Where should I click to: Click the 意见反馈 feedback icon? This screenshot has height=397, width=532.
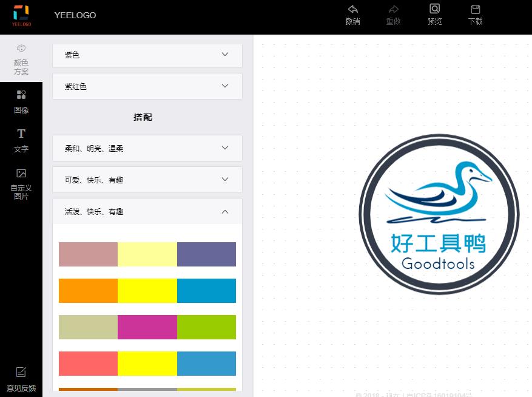[x=21, y=372]
